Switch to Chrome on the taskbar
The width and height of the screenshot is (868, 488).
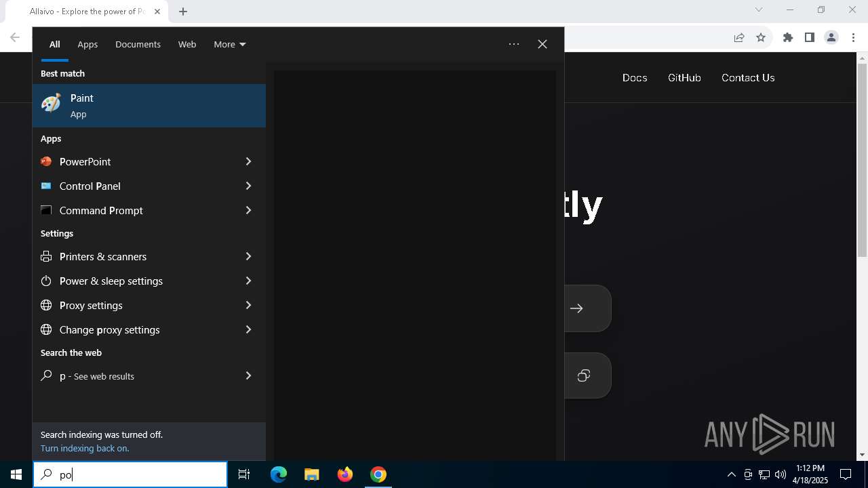tap(378, 474)
